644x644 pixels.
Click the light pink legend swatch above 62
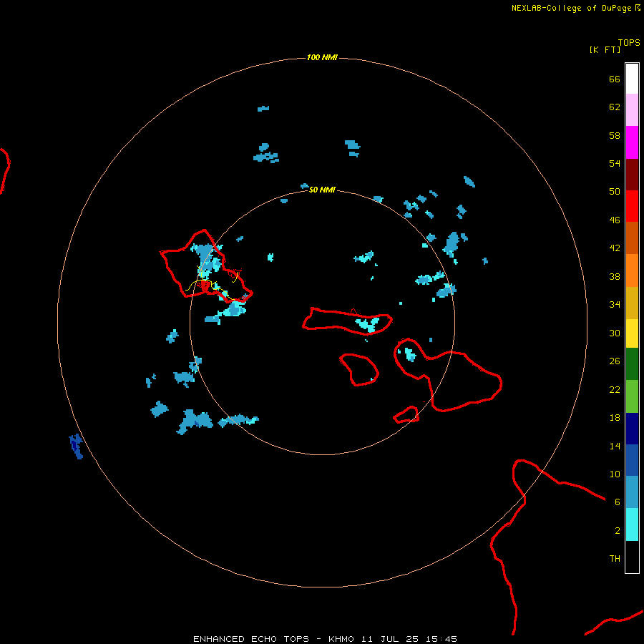point(632,109)
